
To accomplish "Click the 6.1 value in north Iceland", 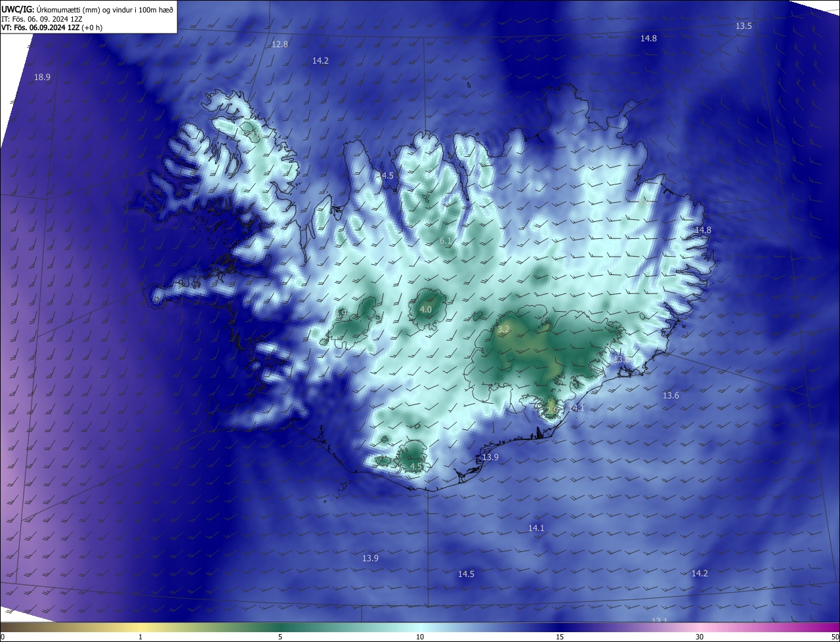I will 446,241.
